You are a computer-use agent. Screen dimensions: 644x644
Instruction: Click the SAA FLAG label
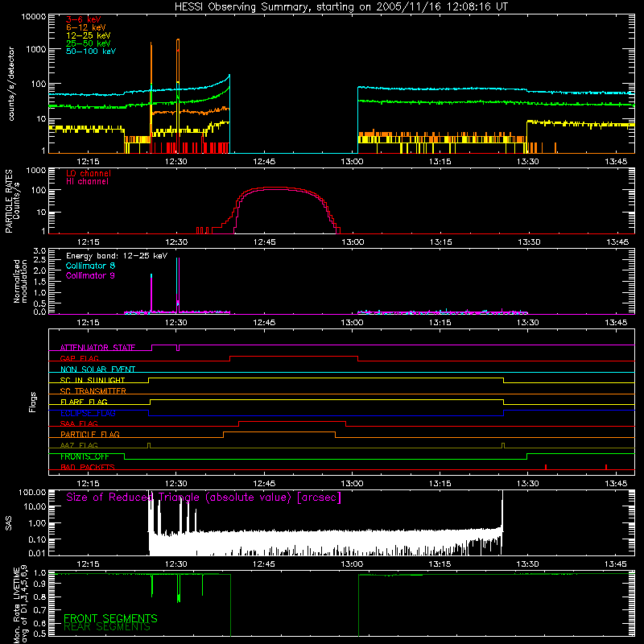(79, 423)
